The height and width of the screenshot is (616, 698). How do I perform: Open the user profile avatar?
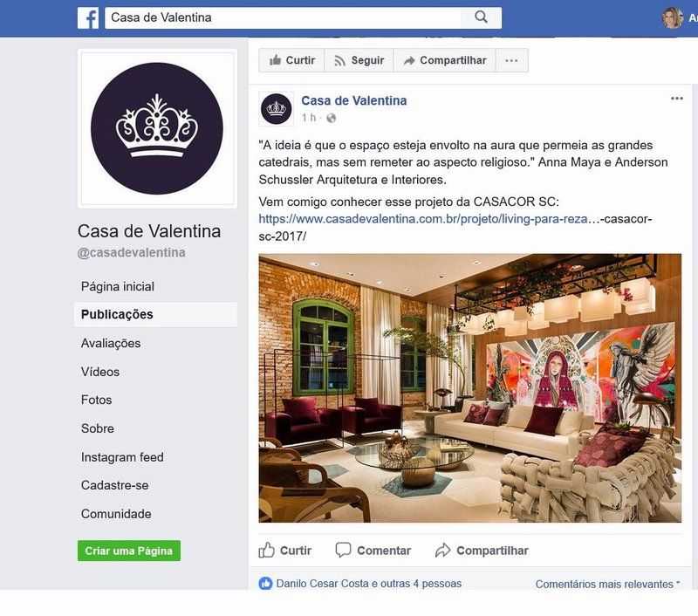[672, 17]
